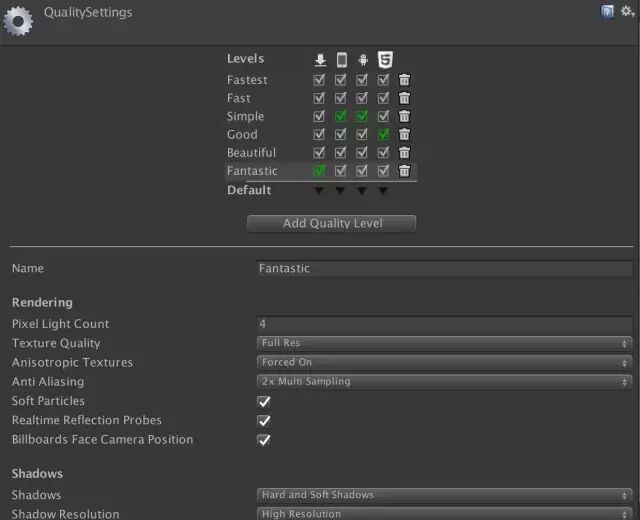Viewport: 640px width, 520px height.
Task: Open Default dropdown arrow for standalone
Action: [319, 190]
